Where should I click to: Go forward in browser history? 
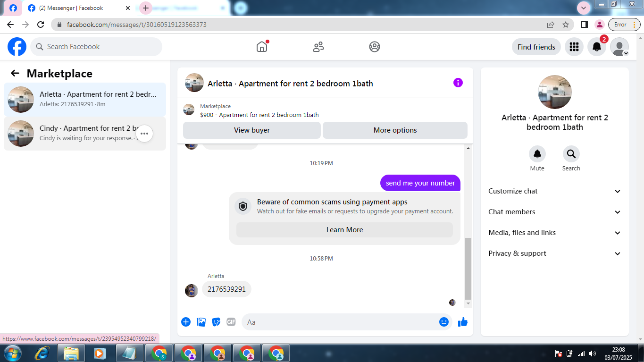coord(25,25)
